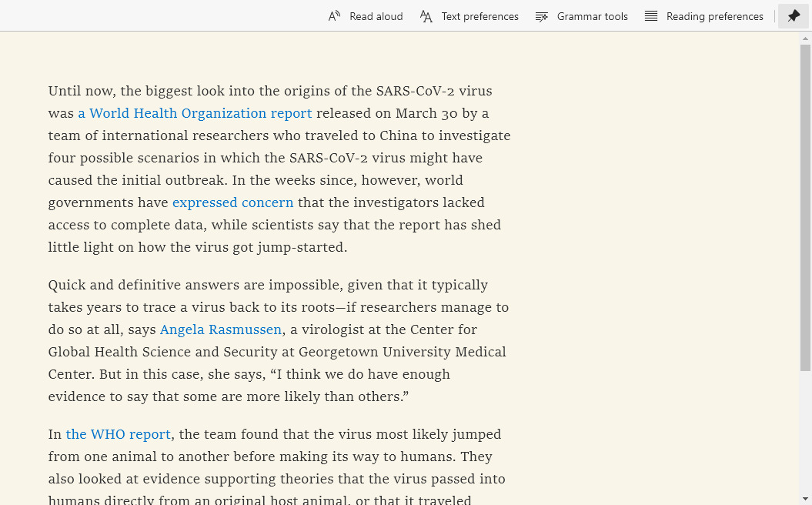This screenshot has height=505, width=812.
Task: Click the scrollbar down arrow
Action: 805,498
